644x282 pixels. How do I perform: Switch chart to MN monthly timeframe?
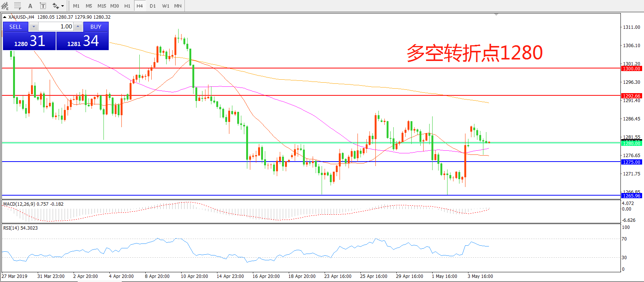click(178, 6)
